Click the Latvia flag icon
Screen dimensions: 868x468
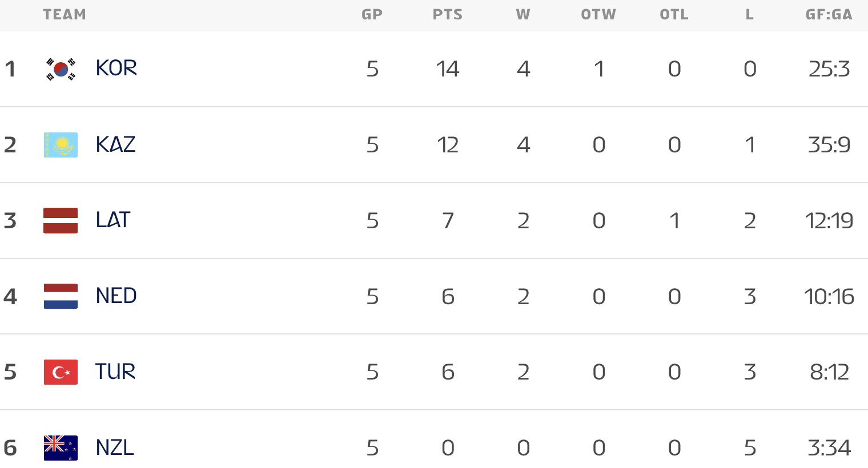[61, 221]
